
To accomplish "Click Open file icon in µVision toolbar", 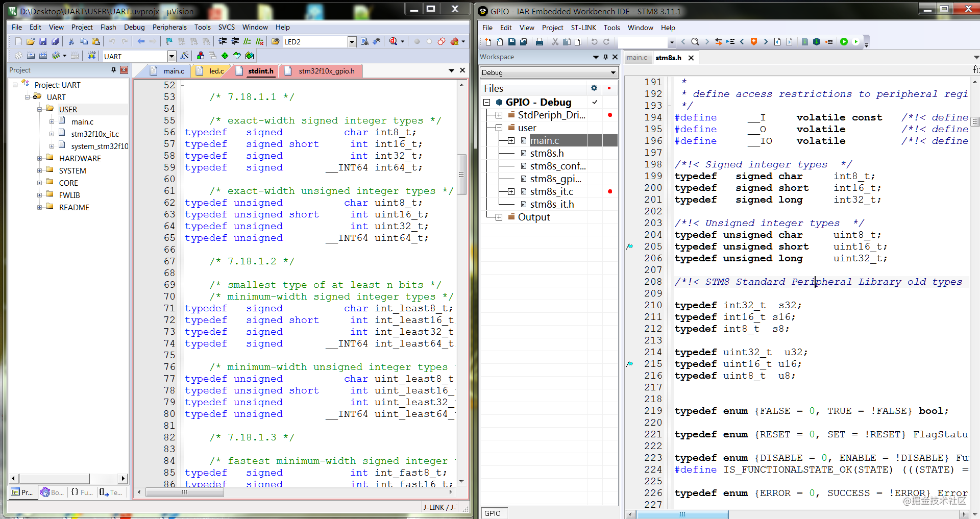I will click(31, 41).
